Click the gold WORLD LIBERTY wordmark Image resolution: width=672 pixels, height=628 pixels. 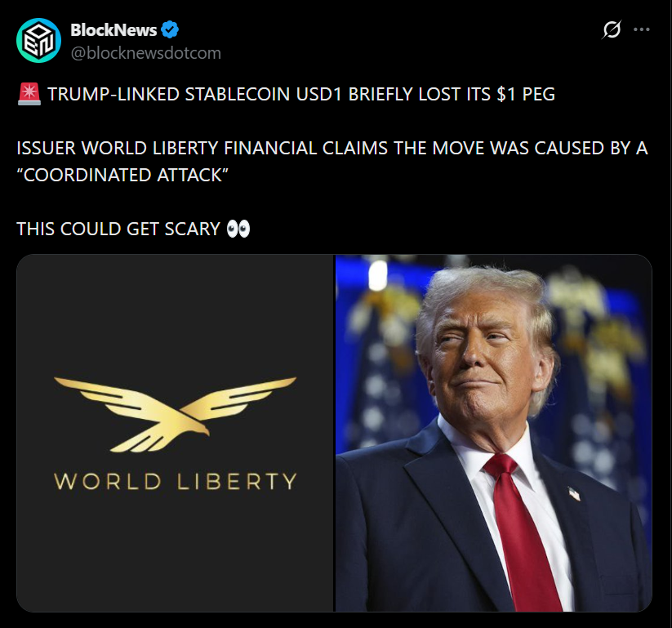click(x=176, y=481)
